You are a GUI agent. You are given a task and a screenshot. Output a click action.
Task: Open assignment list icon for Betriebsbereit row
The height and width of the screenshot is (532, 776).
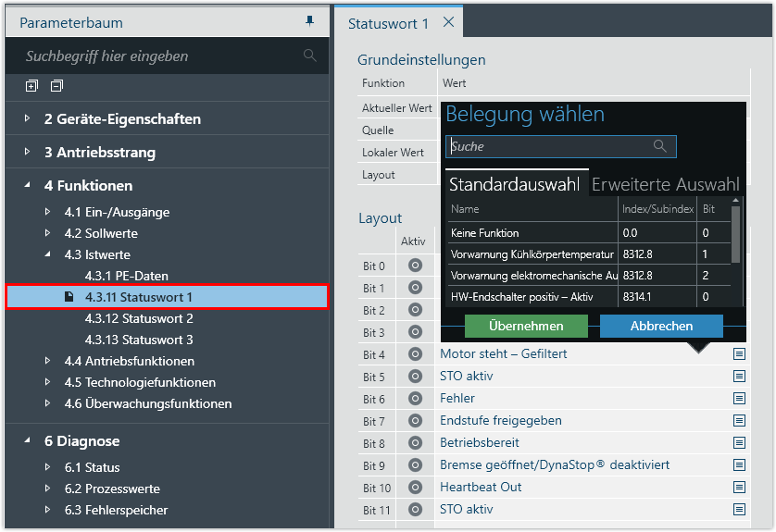click(739, 443)
